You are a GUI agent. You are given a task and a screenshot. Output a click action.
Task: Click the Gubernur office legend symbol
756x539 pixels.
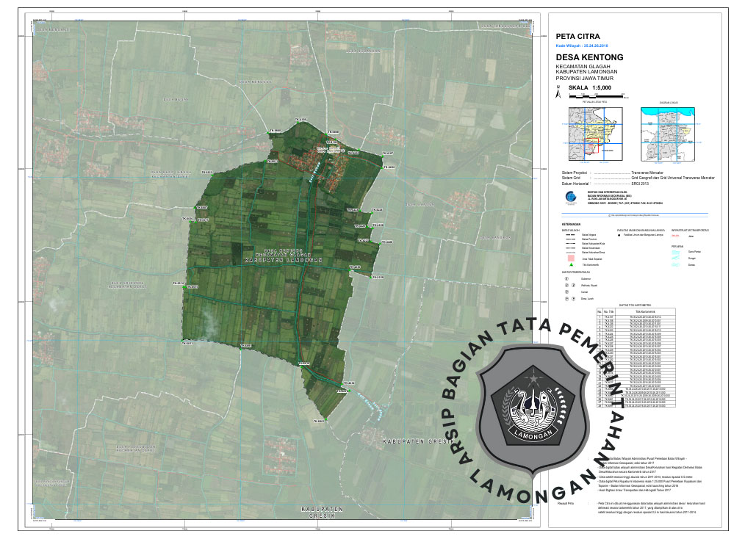point(566,278)
